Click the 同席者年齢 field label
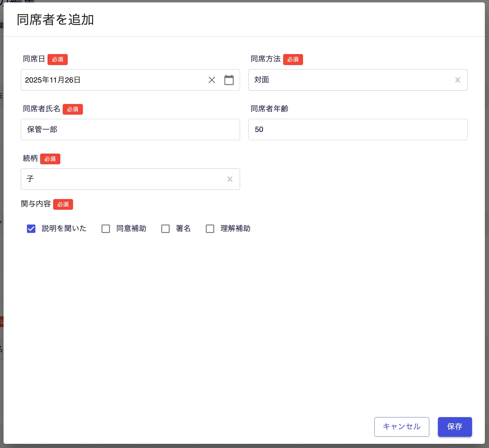This screenshot has height=448, width=489. click(x=269, y=109)
